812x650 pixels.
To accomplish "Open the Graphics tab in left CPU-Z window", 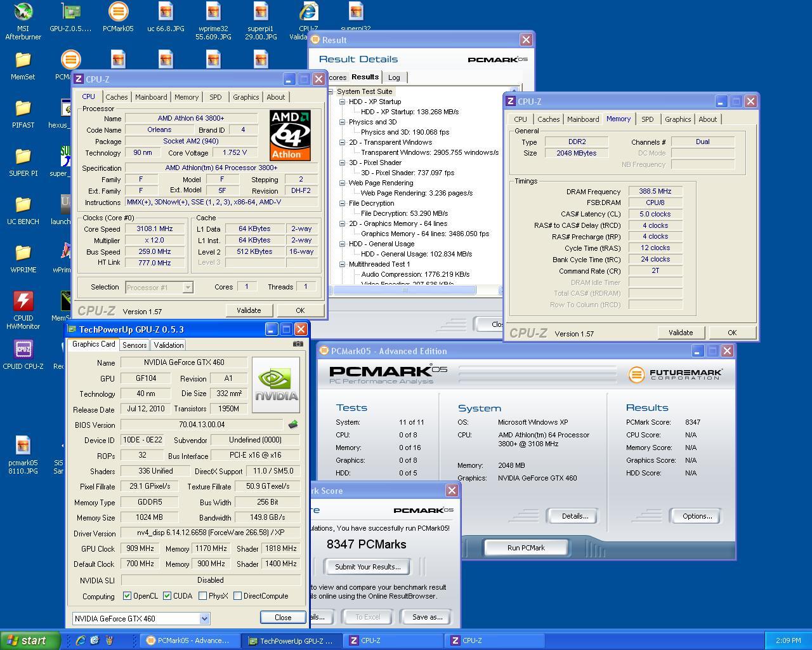I will pyautogui.click(x=246, y=97).
